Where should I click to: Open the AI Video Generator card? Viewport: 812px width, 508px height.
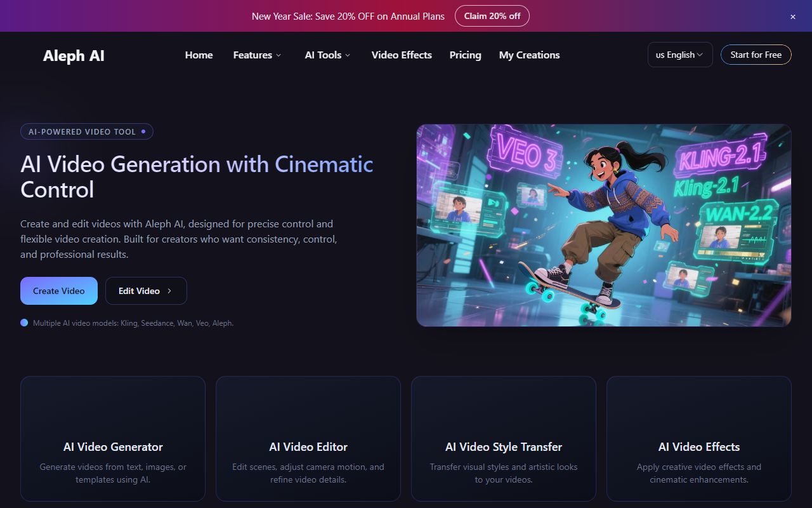tap(112, 438)
